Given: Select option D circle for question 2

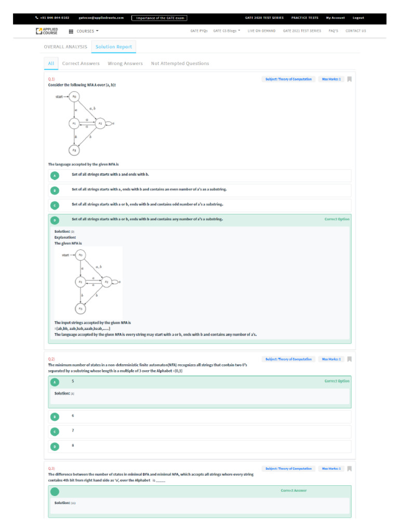Looking at the screenshot, I should point(55,446).
